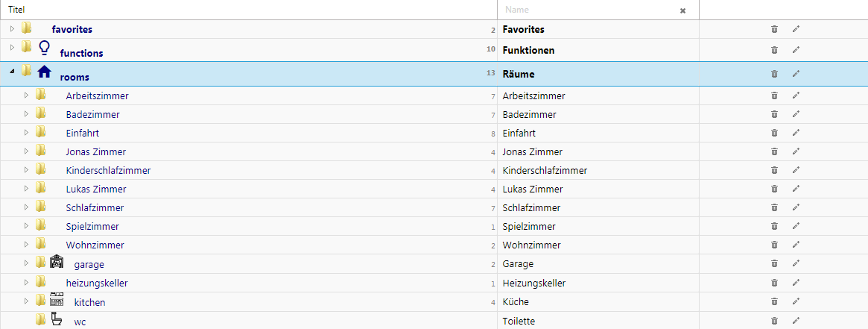Click the garage icon in the tree
Screen dimensions: 868x329
57,263
